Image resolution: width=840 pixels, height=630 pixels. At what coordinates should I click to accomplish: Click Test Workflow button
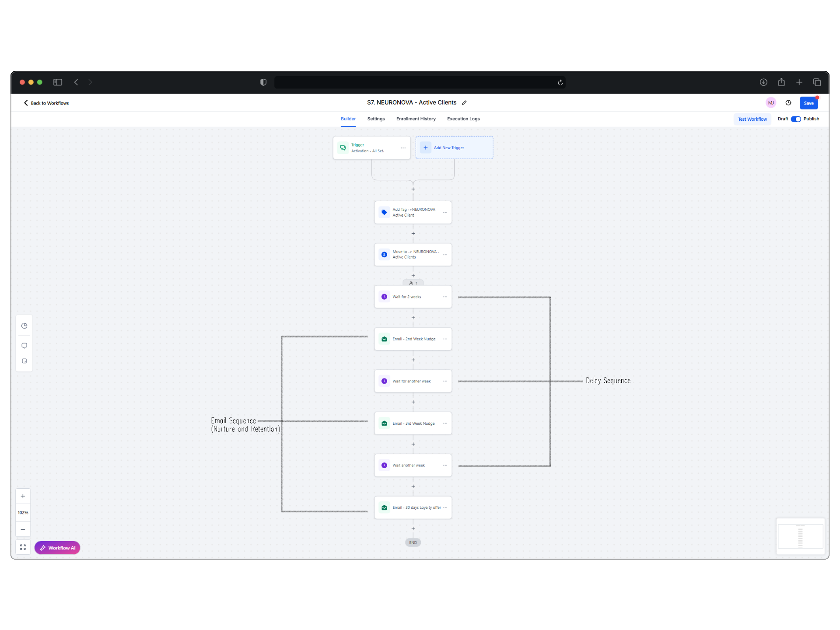pos(752,119)
